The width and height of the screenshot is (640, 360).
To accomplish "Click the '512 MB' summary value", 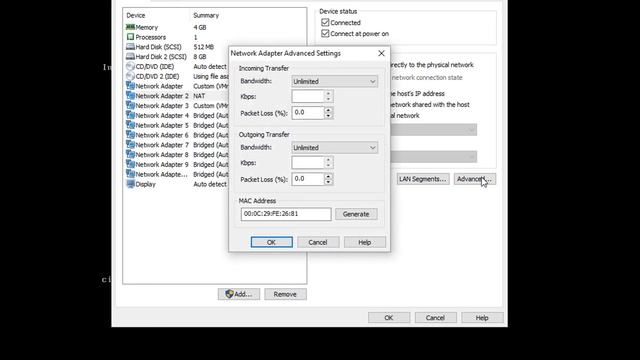I will point(203,47).
